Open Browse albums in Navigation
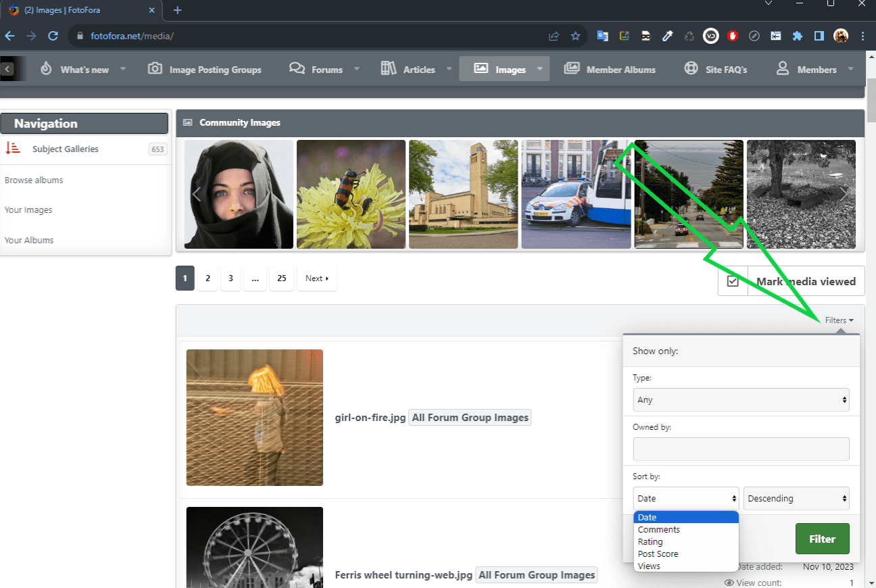The width and height of the screenshot is (876, 588). (x=34, y=180)
